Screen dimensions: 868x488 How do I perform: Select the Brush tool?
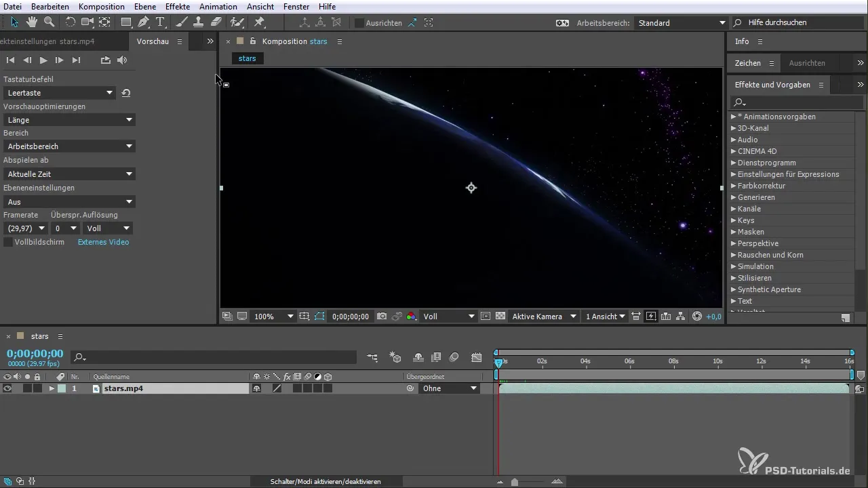click(x=182, y=22)
